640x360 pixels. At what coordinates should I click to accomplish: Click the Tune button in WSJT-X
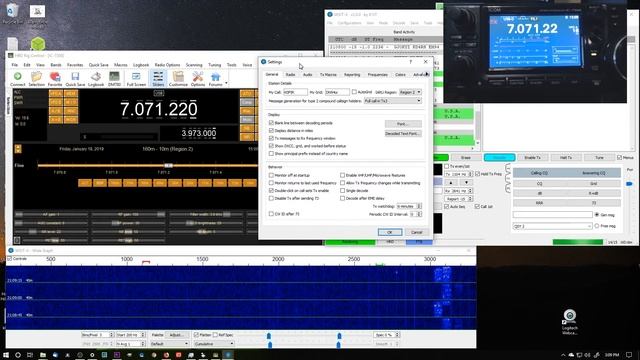(599, 158)
